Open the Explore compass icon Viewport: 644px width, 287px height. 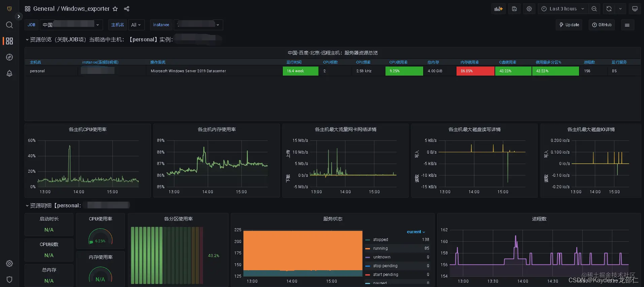9,57
